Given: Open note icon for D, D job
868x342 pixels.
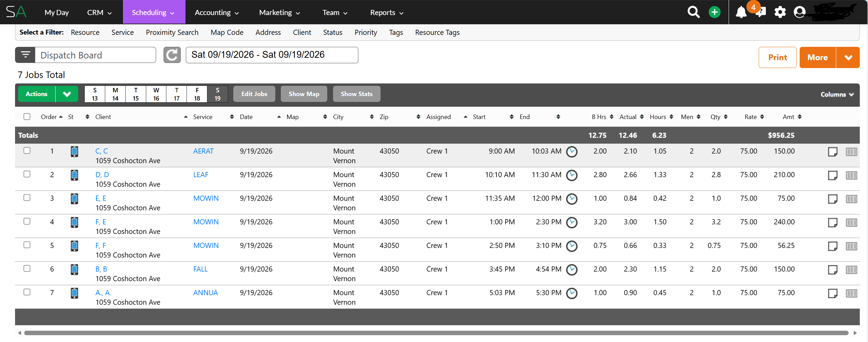Looking at the screenshot, I should coord(832,175).
